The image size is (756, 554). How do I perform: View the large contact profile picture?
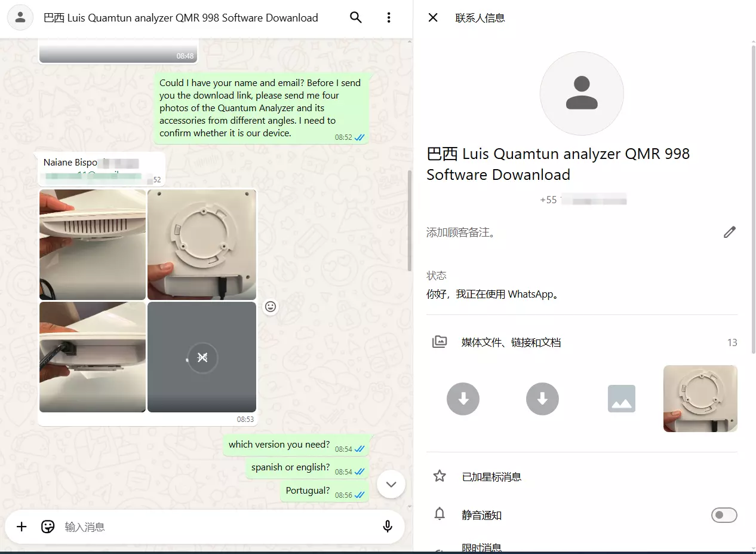click(581, 94)
